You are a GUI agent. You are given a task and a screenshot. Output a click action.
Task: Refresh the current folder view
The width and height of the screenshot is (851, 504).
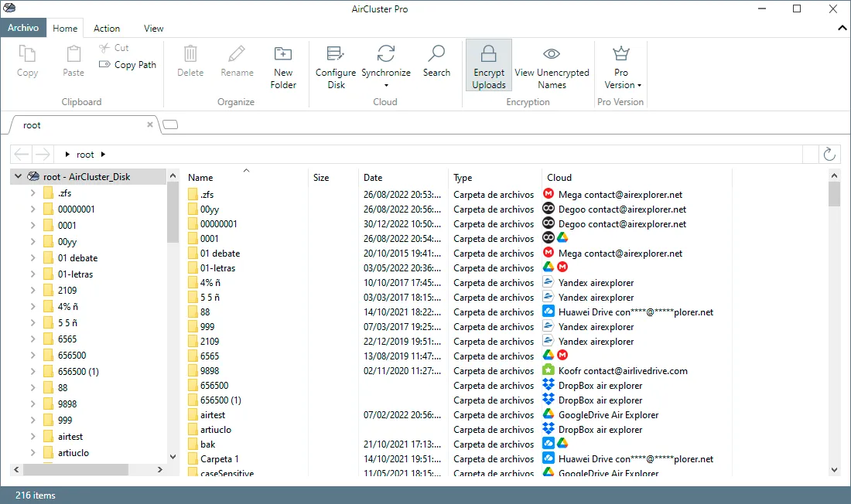829,155
